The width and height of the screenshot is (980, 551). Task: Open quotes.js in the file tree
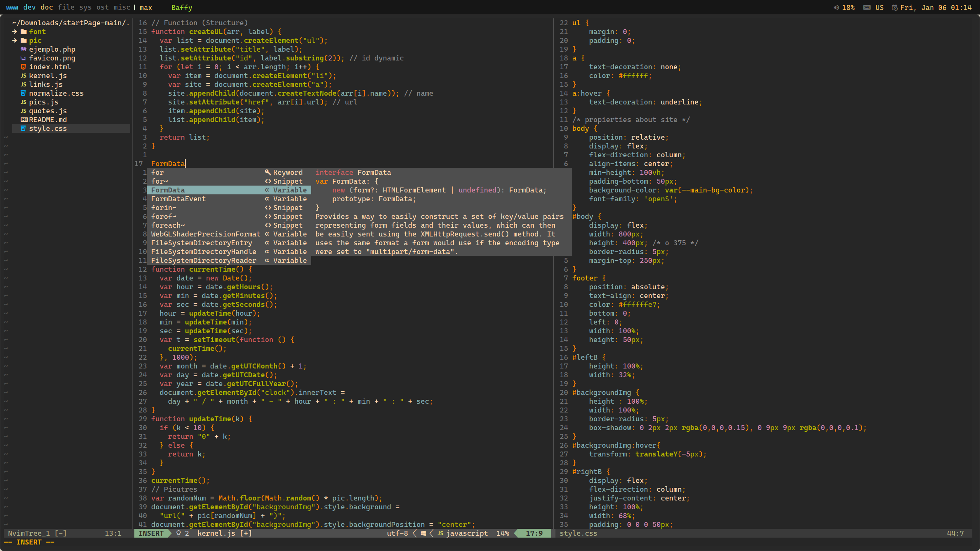(x=48, y=111)
